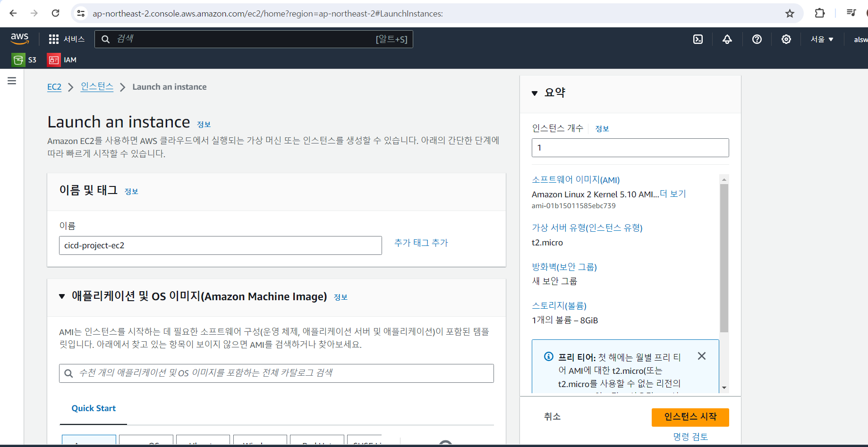Launch AWS CloudShell
Viewport: 868px width, 447px height.
click(698, 39)
